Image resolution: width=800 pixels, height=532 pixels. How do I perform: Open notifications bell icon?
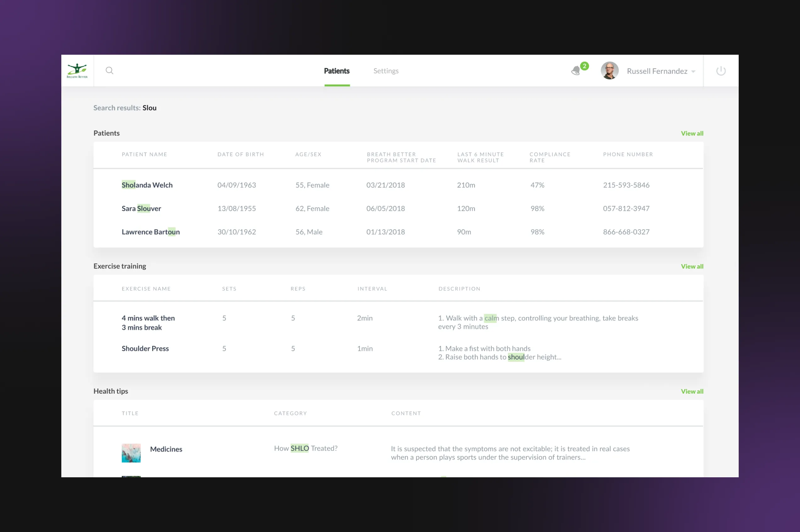point(576,71)
